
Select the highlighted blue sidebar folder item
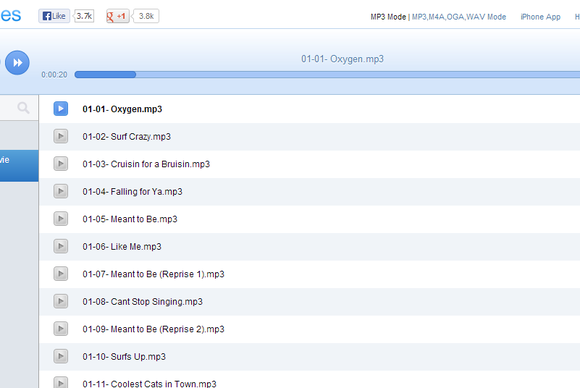coord(19,166)
